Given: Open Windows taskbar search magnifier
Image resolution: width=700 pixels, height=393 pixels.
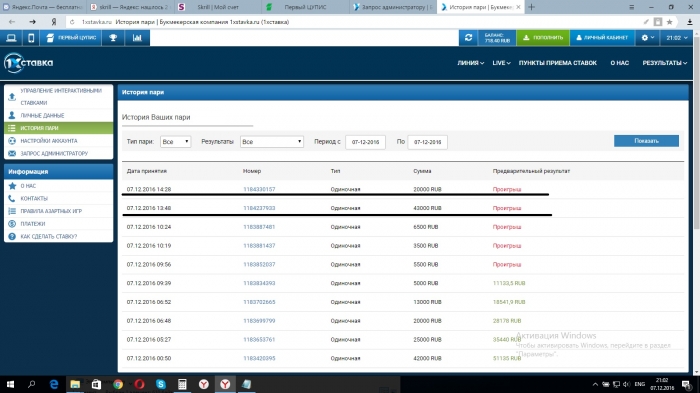Looking at the screenshot, I should click(32, 384).
